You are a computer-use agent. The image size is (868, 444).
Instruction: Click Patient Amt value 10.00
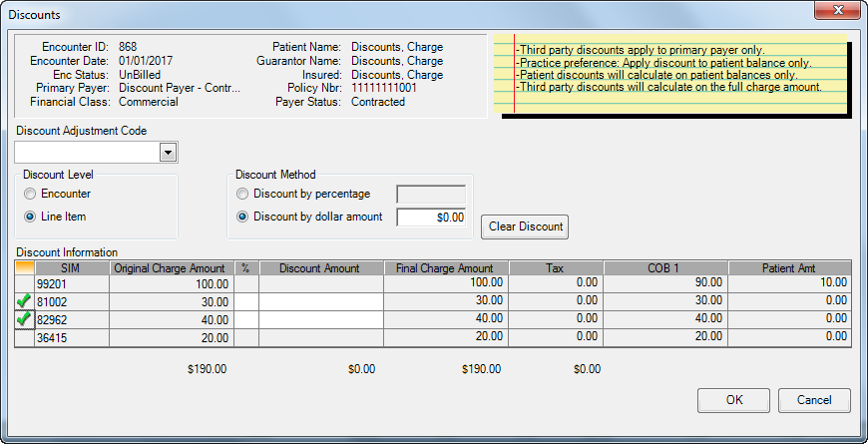789,283
